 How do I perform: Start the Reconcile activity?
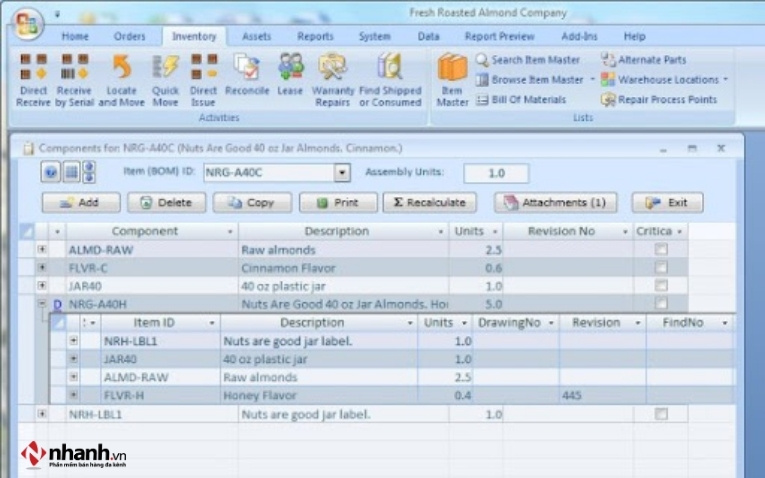coord(247,74)
